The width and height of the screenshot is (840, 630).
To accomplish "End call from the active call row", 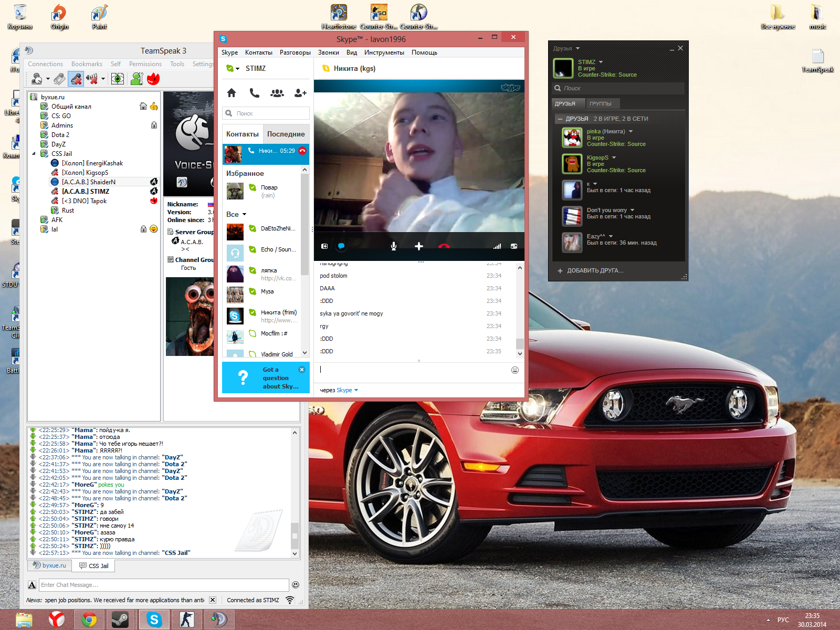I will tap(302, 151).
